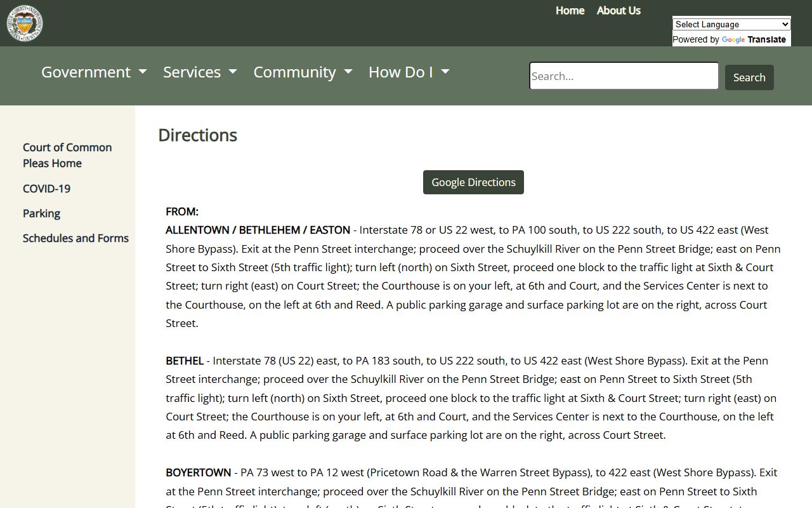Click the BOYERTOWN bold heading

(x=198, y=472)
